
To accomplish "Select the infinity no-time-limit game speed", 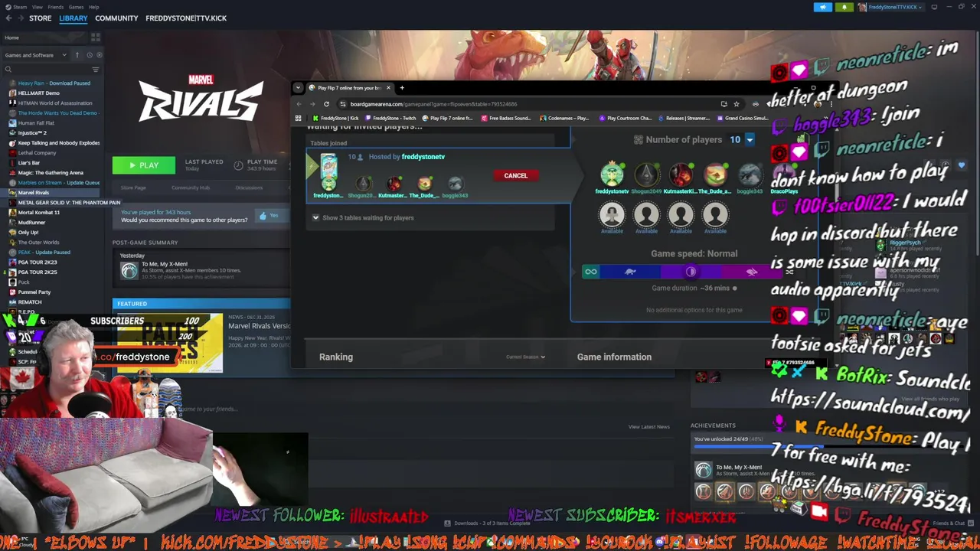I will click(x=590, y=272).
